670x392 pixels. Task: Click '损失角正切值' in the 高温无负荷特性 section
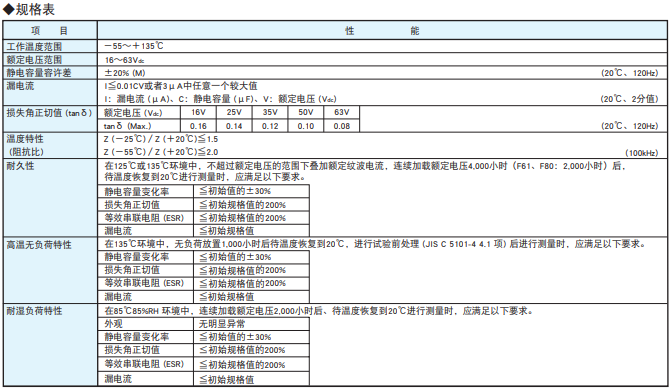(x=132, y=270)
